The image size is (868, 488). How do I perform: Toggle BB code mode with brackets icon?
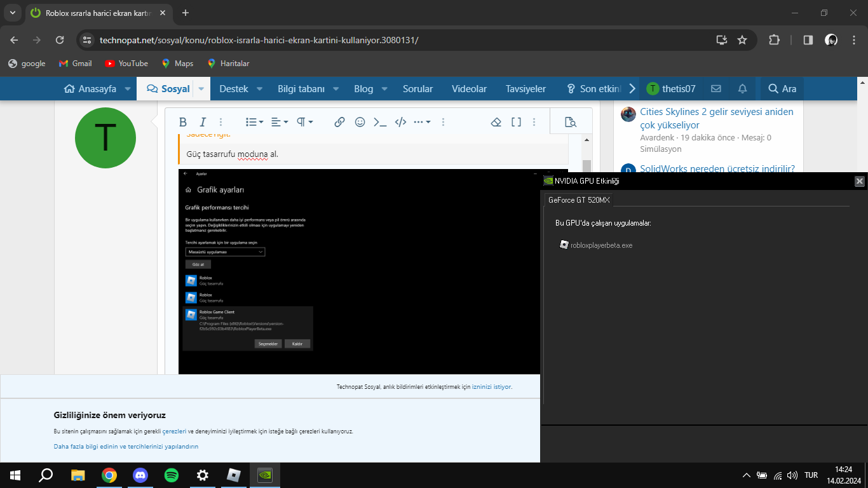tap(516, 122)
